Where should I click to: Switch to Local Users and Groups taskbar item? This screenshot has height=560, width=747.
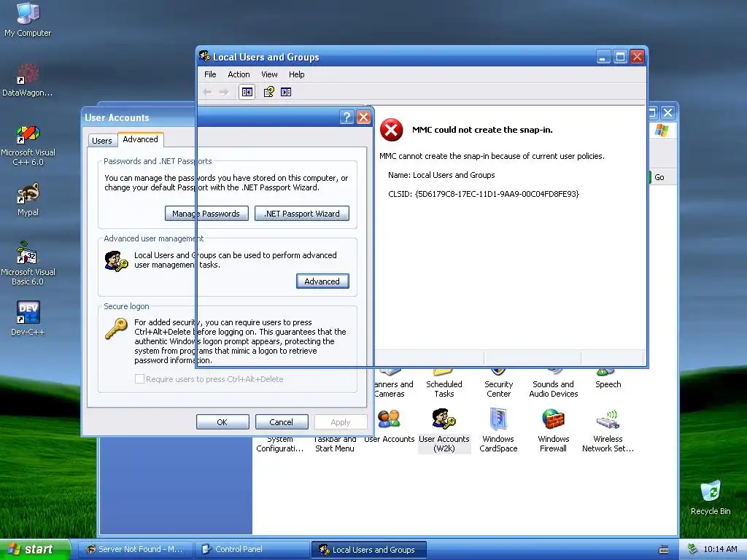point(368,550)
